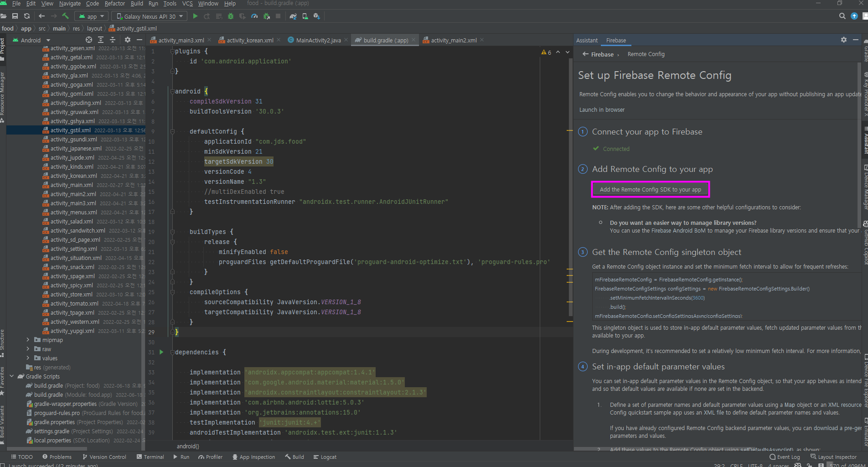Go to previous highlighted error arrow
868x467 pixels.
558,52
